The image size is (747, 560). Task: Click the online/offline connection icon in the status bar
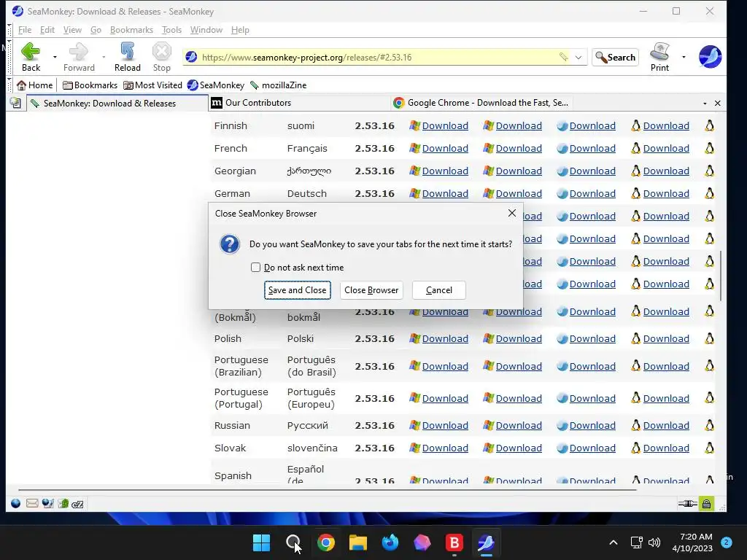coord(687,503)
